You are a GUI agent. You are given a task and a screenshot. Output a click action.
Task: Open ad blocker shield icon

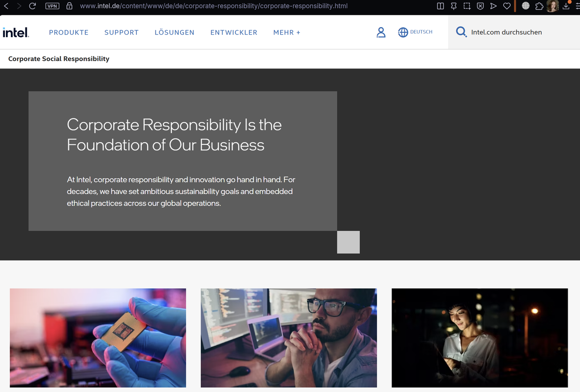coord(480,6)
